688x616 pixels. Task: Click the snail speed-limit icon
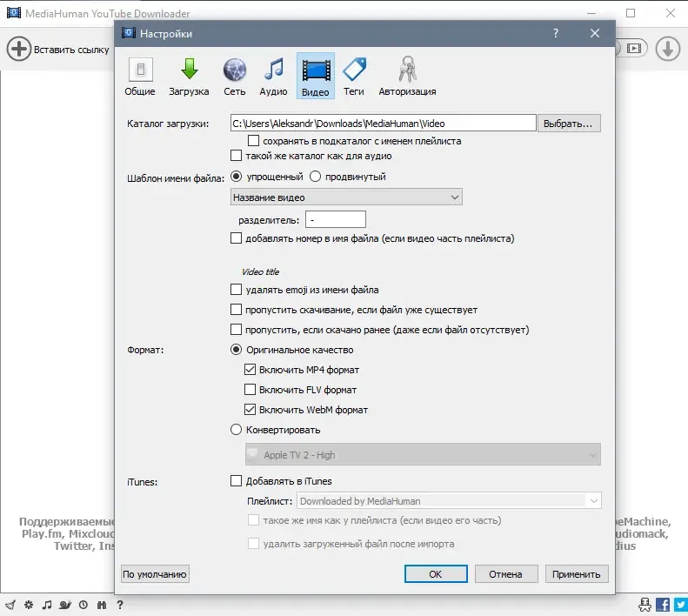65,605
